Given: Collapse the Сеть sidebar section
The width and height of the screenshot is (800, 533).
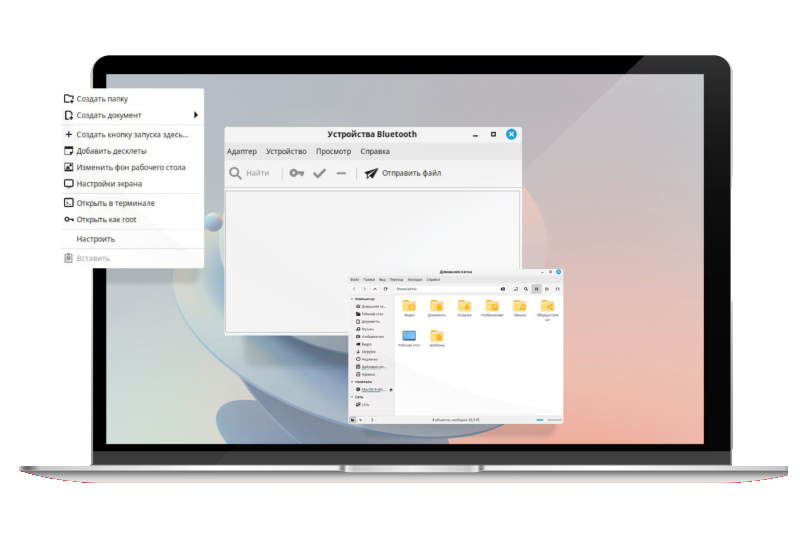Looking at the screenshot, I should (x=352, y=397).
